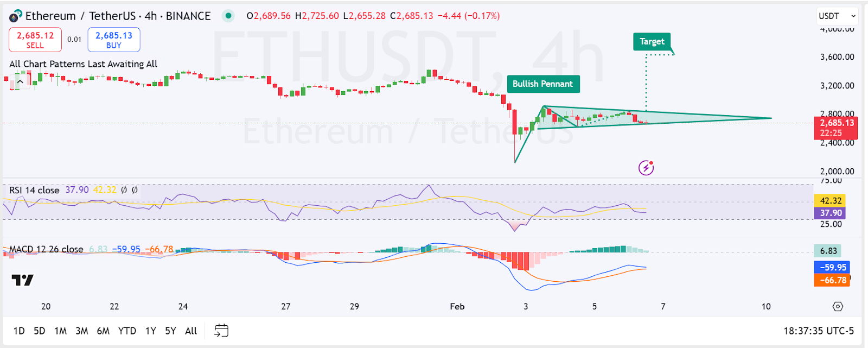This screenshot has width=868, height=348.
Task: Click the RSI average 42.32 in legend
Action: coord(105,190)
